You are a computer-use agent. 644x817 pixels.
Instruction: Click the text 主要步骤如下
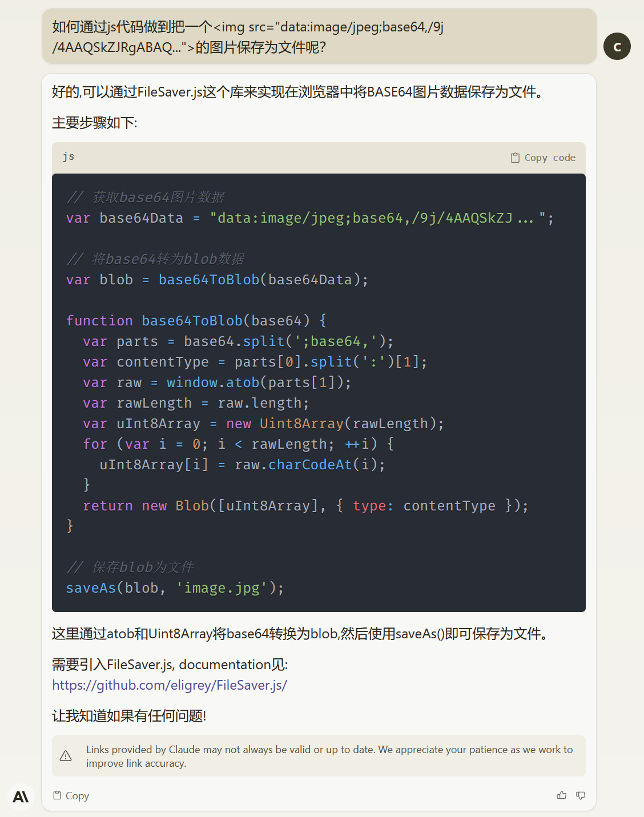tap(95, 123)
